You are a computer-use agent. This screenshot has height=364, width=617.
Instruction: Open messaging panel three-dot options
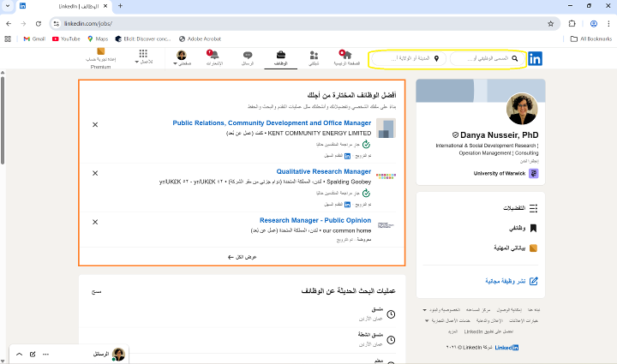click(x=45, y=355)
